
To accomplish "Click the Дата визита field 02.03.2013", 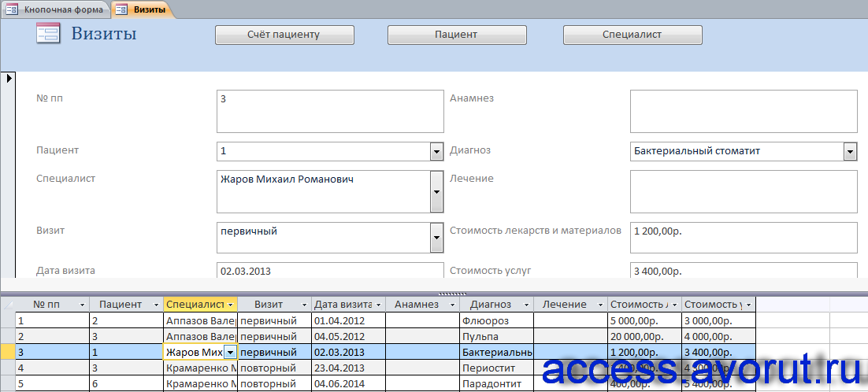I will click(330, 270).
